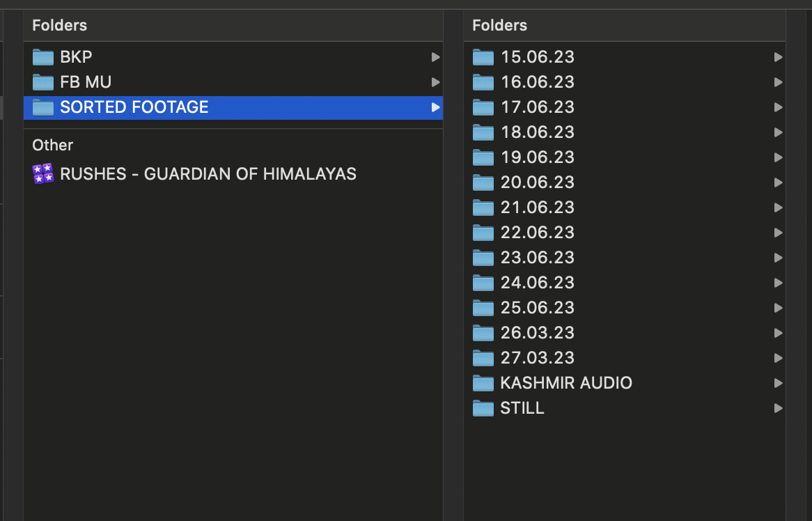Click the 20.06.23 folder icon
Viewport: 812px width, 521px height.
click(483, 182)
